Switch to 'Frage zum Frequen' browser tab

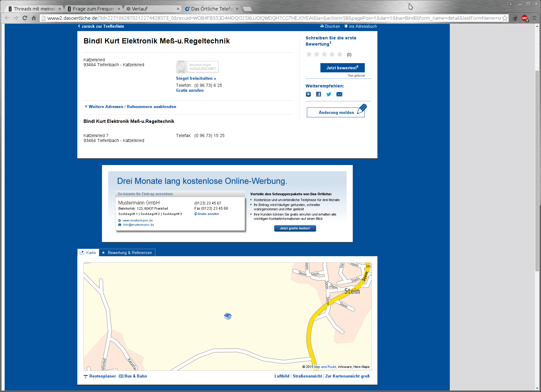click(93, 9)
